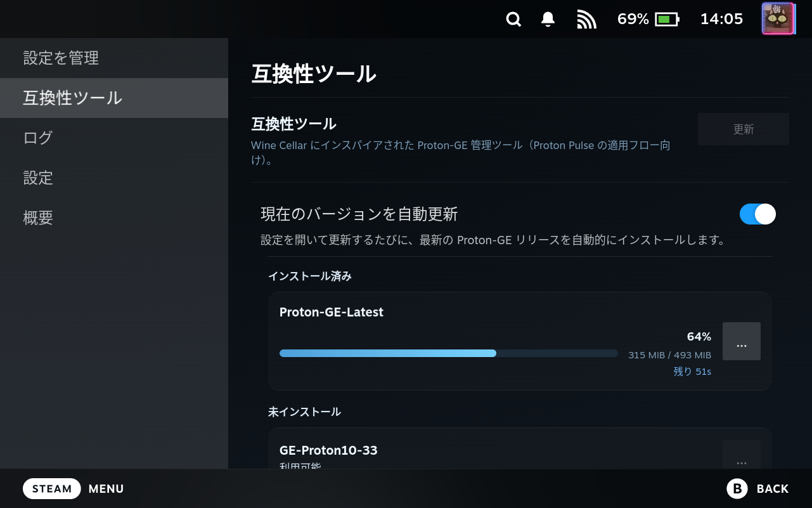Screen dimensions: 812x508
Task: Click the GE-Proton10-33 entry title
Action: (x=328, y=450)
